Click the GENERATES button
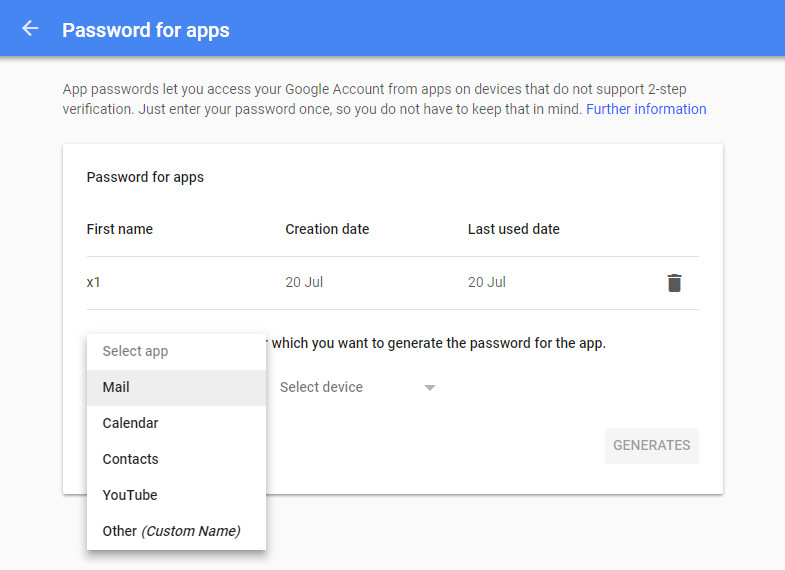The height and width of the screenshot is (570, 785). pyautogui.click(x=651, y=445)
